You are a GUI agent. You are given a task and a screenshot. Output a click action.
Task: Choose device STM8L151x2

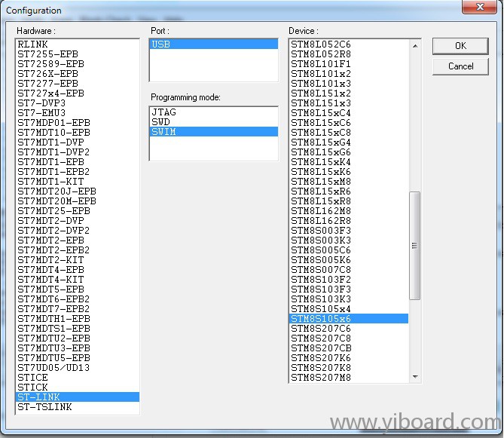(349, 93)
